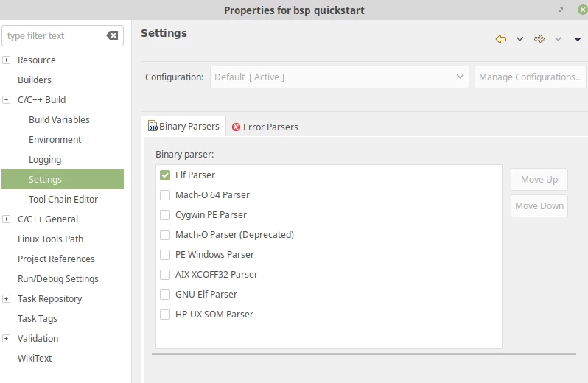Restore the dialog window size icon
The height and width of the screenshot is (383, 588).
561,10
